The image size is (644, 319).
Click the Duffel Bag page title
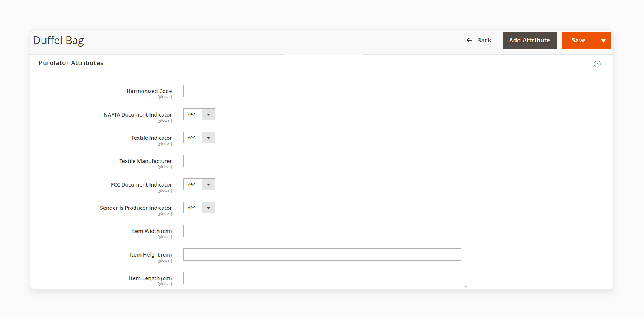(59, 40)
